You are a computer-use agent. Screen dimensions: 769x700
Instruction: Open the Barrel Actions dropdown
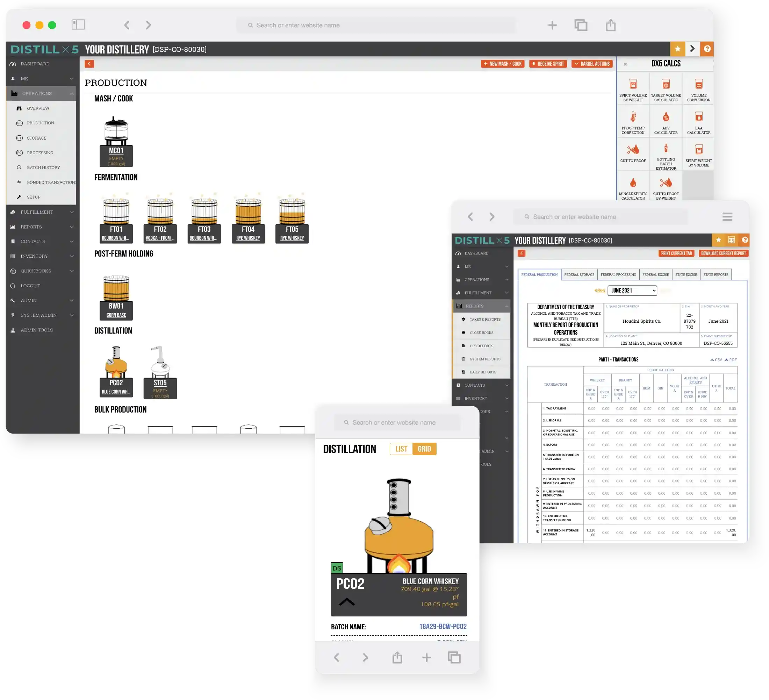(x=592, y=64)
